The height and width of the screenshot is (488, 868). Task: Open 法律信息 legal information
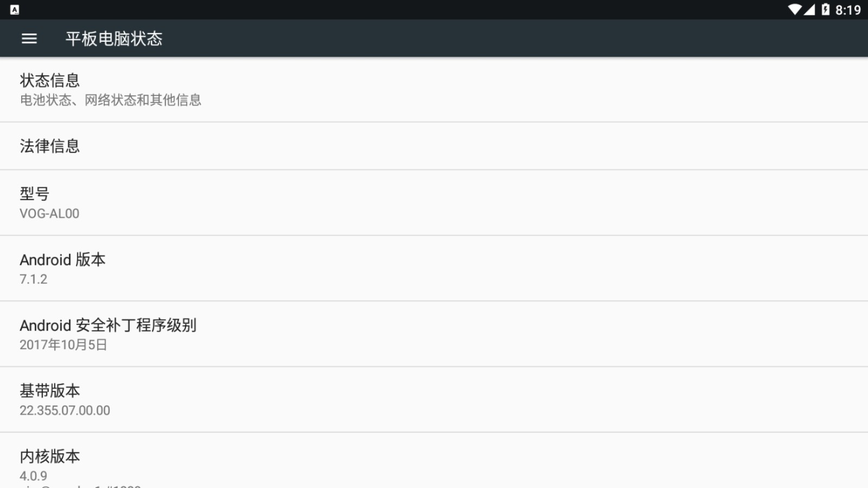434,146
